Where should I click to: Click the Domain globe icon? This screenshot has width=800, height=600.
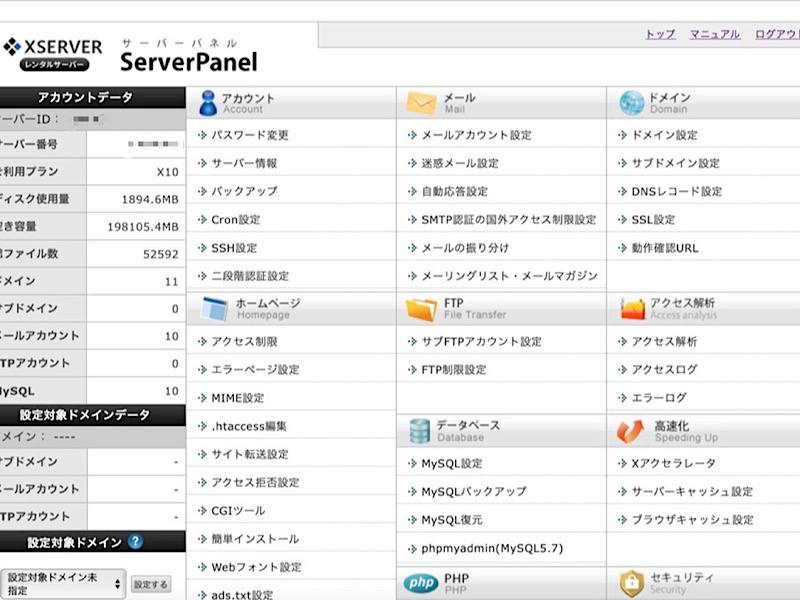pyautogui.click(x=632, y=103)
